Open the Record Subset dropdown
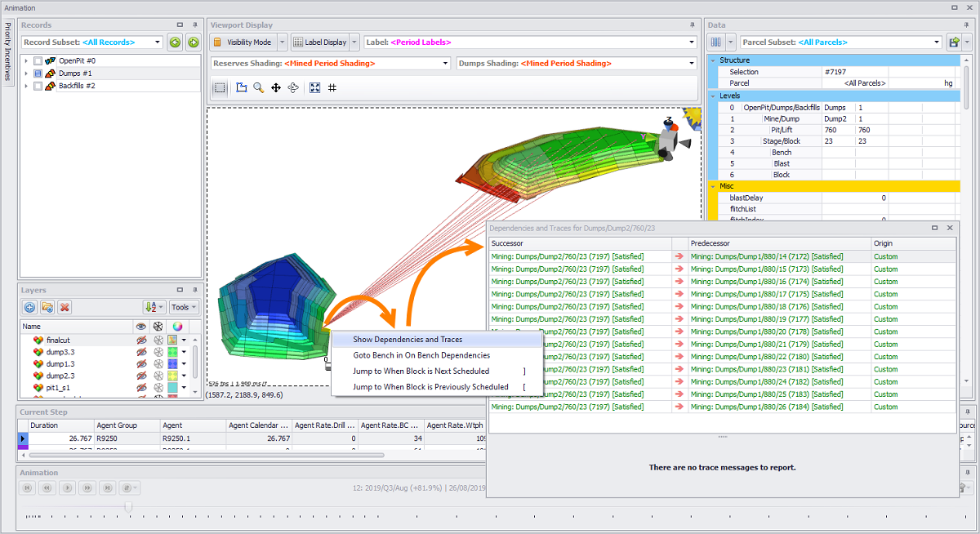 pyautogui.click(x=158, y=42)
